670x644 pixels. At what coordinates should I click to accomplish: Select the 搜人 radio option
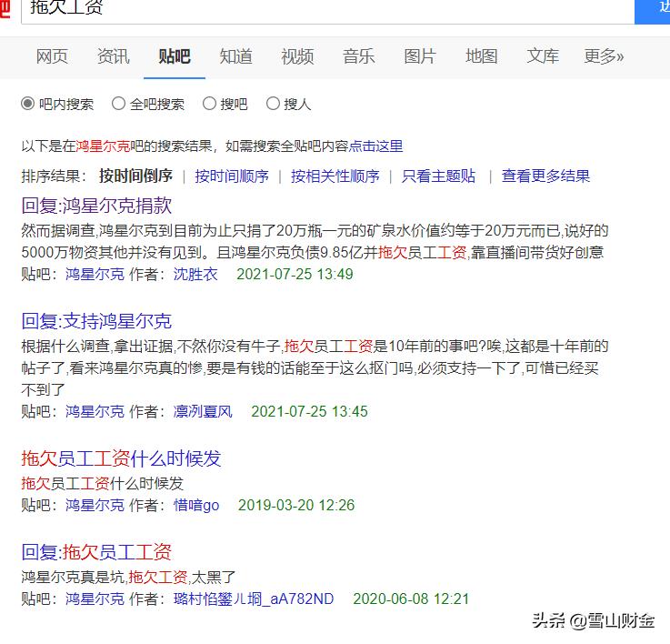273,104
